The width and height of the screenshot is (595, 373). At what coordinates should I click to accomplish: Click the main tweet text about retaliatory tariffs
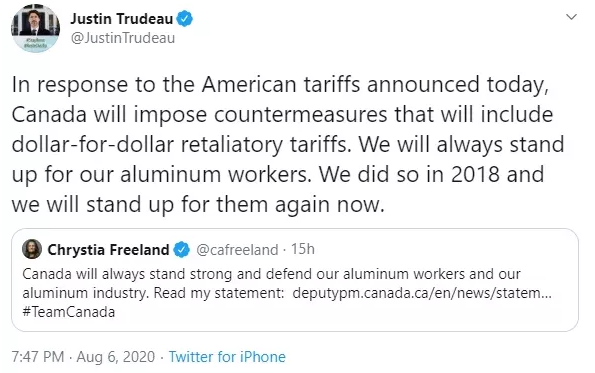(x=288, y=144)
